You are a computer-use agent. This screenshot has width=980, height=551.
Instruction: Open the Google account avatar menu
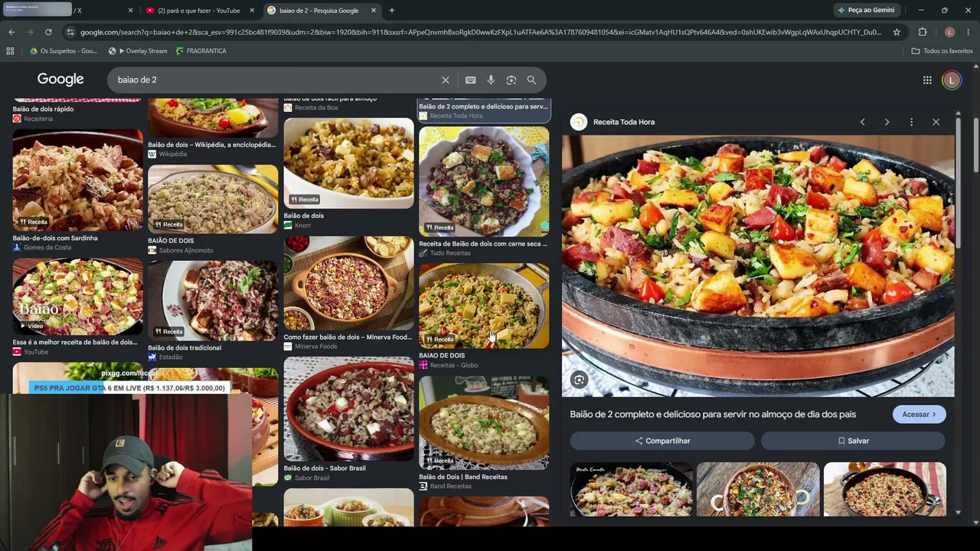pyautogui.click(x=952, y=80)
